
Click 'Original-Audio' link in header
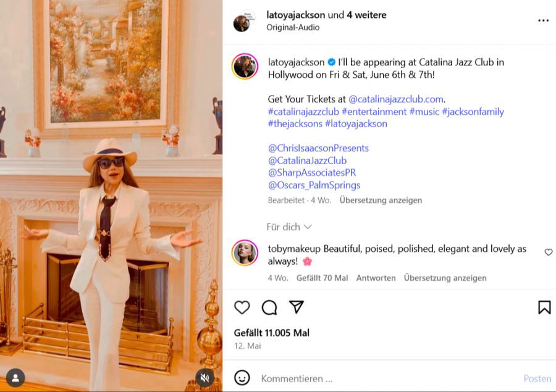tap(293, 28)
